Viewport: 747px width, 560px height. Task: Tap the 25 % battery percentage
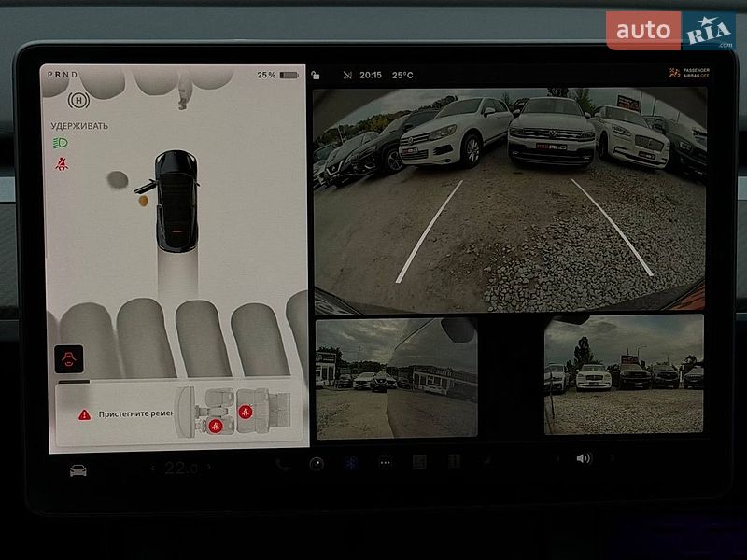266,76
